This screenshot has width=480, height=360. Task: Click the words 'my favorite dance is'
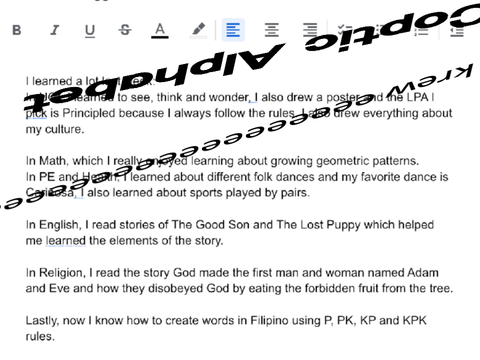(x=395, y=177)
